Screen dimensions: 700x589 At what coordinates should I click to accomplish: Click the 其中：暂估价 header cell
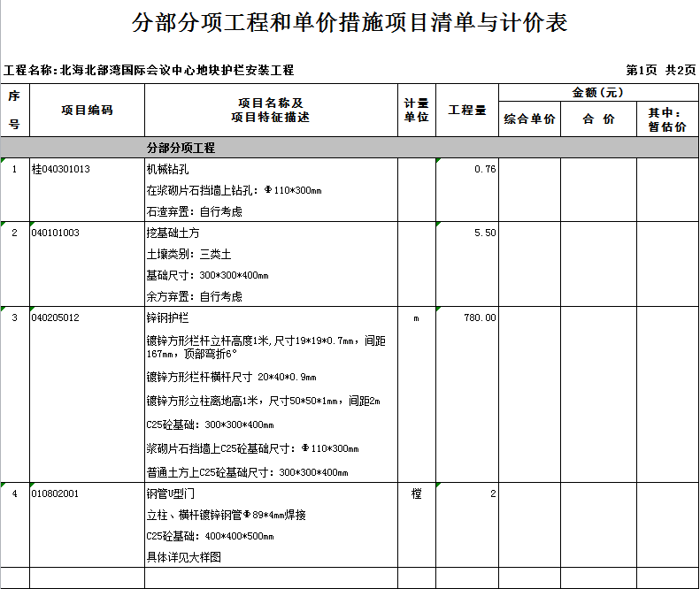pos(667,119)
